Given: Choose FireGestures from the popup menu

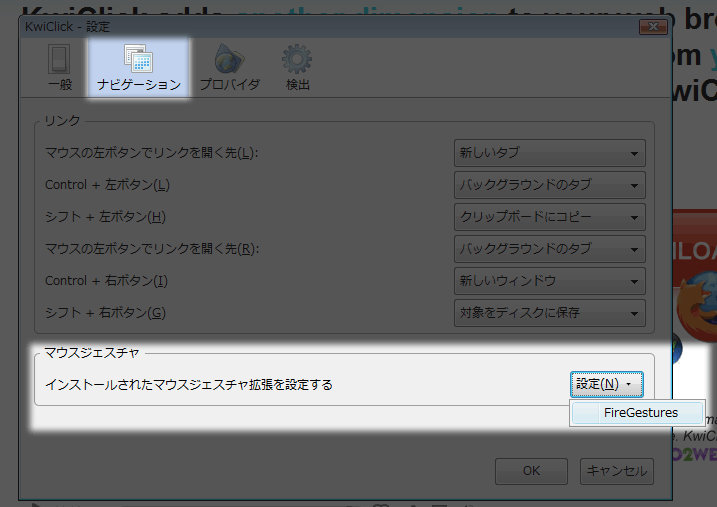Looking at the screenshot, I should [637, 413].
